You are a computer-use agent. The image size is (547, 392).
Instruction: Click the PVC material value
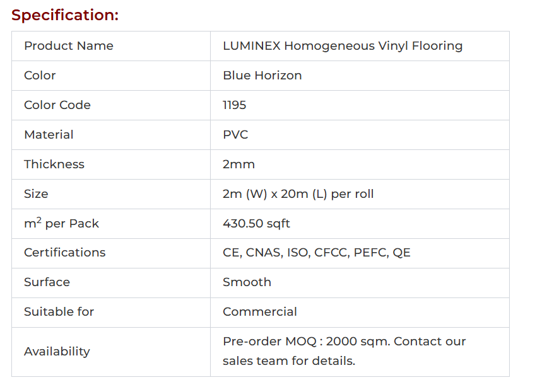(x=235, y=135)
